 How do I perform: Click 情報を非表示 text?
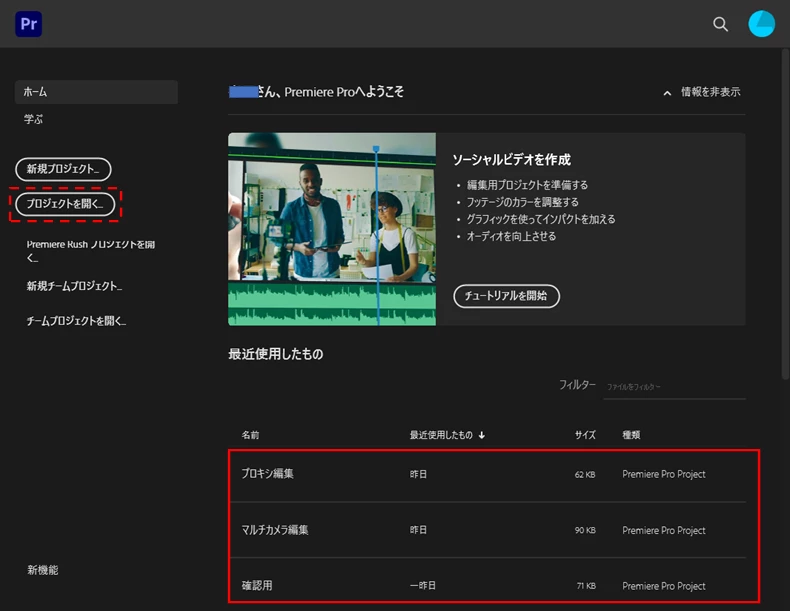[x=710, y=92]
